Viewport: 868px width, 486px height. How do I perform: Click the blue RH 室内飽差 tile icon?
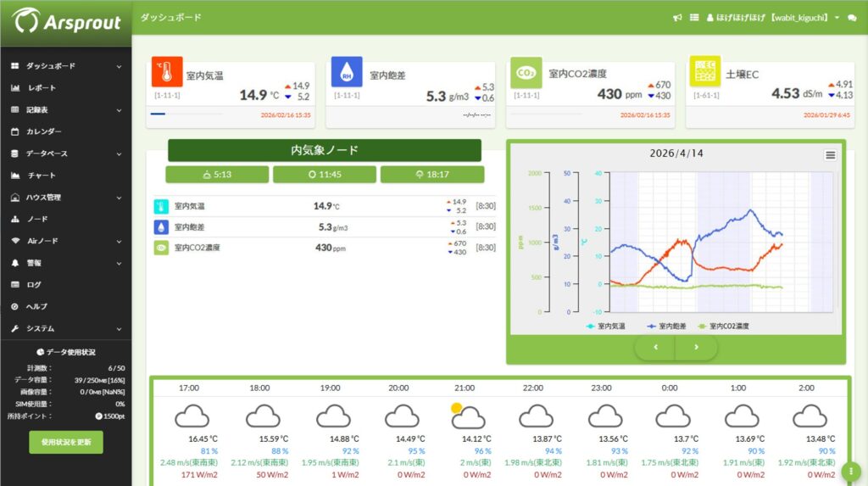tap(347, 72)
